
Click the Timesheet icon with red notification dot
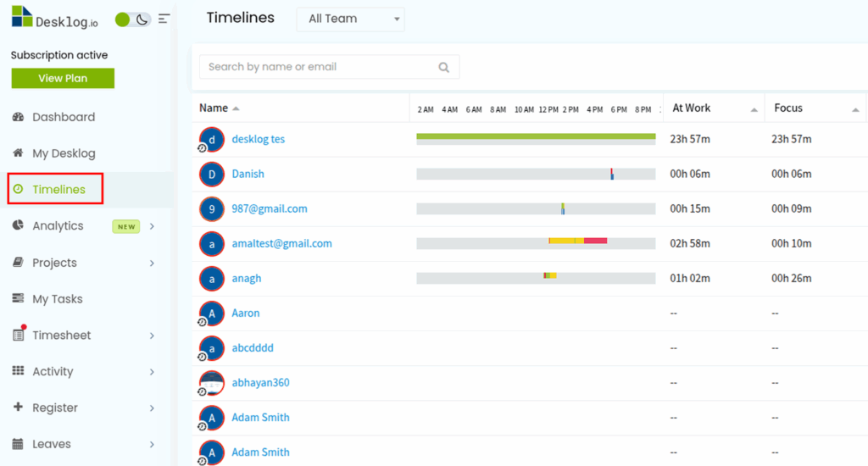pyautogui.click(x=18, y=335)
